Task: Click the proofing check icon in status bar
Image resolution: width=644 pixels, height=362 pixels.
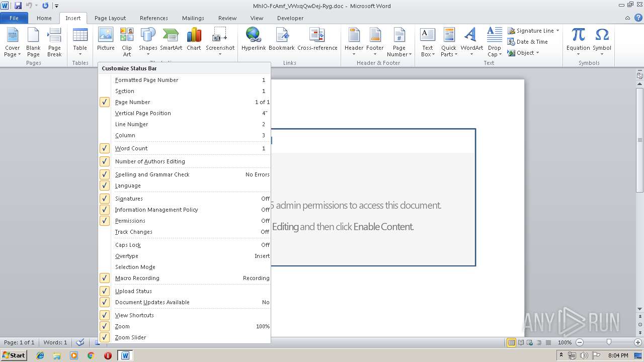Action: (80, 342)
